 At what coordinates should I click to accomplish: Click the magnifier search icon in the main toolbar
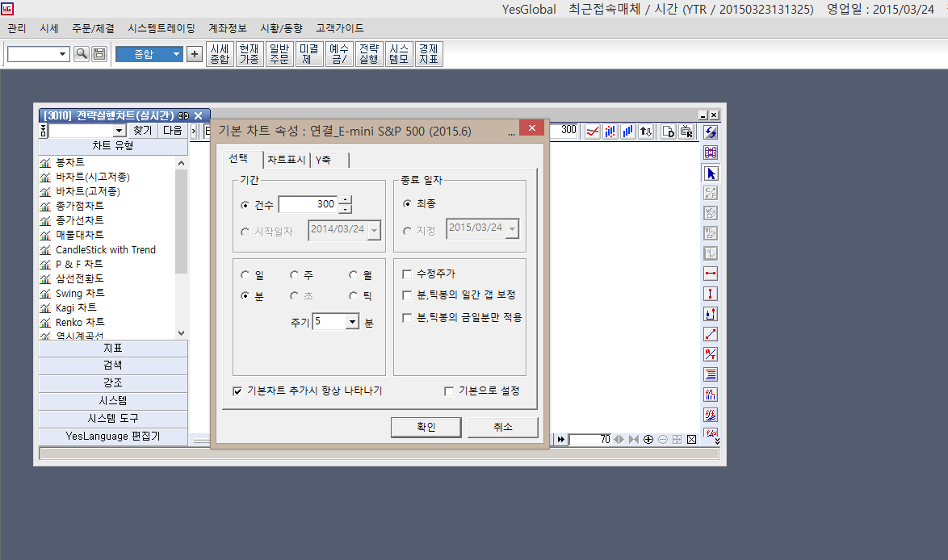coord(81,54)
